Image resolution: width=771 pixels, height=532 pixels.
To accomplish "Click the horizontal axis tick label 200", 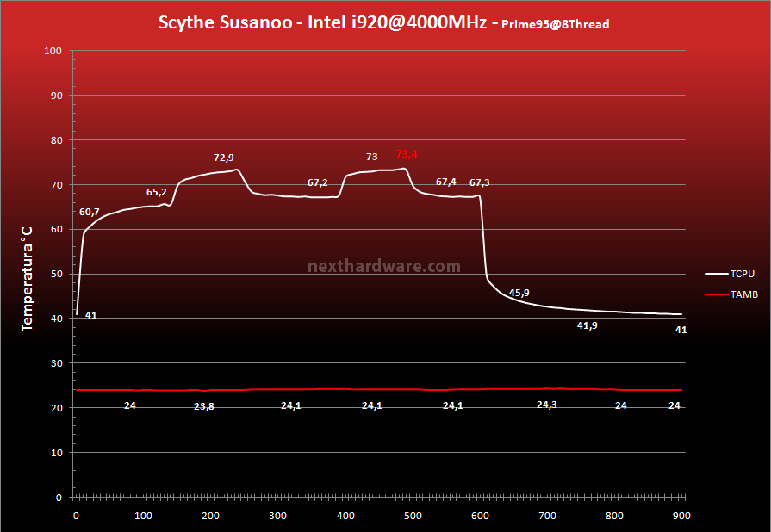I will pos(210,516).
